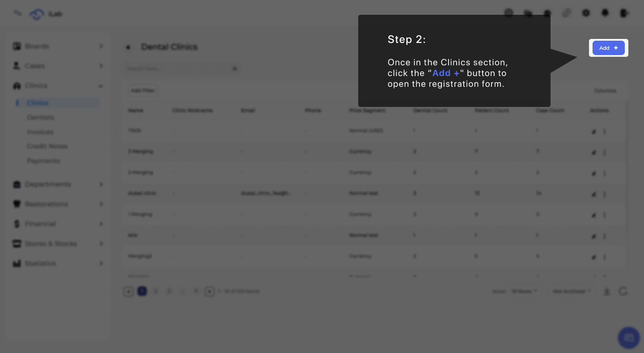The width and height of the screenshot is (644, 353).
Task: Expand the Departments chevron
Action: point(101,184)
